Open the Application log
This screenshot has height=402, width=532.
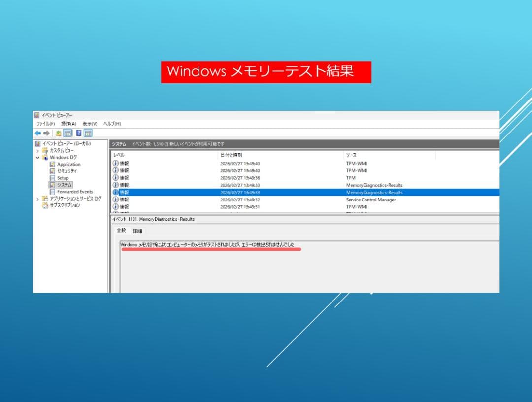coord(68,164)
